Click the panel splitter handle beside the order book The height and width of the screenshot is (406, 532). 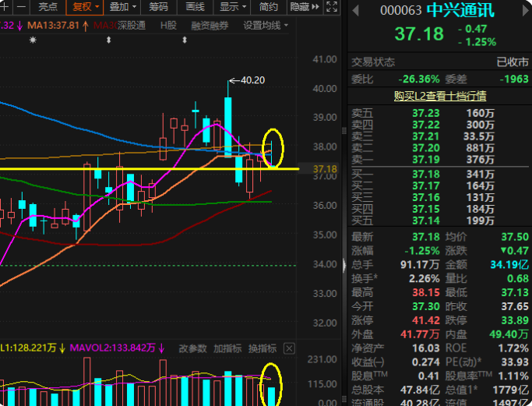coord(344,132)
